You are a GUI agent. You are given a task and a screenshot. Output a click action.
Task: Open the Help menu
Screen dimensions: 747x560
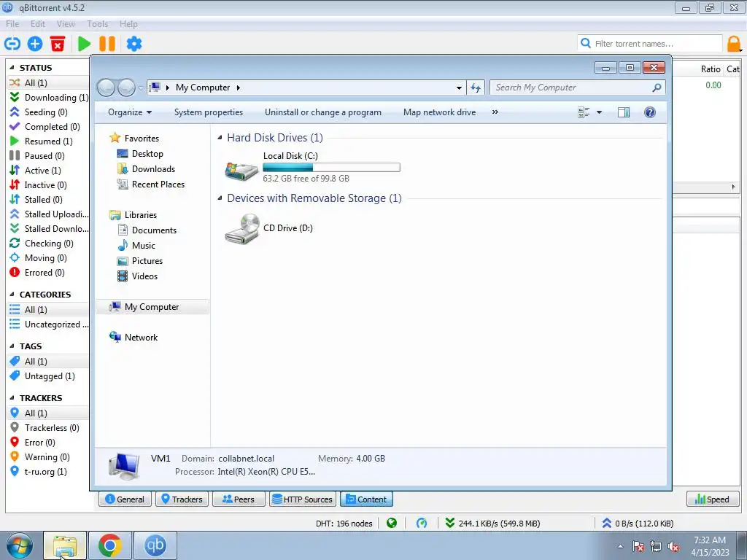click(128, 24)
